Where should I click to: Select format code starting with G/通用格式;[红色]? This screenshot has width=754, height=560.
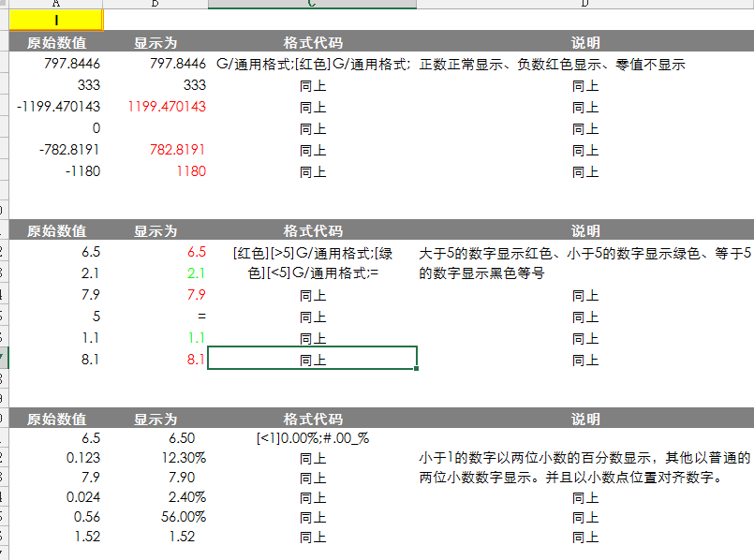[x=313, y=64]
